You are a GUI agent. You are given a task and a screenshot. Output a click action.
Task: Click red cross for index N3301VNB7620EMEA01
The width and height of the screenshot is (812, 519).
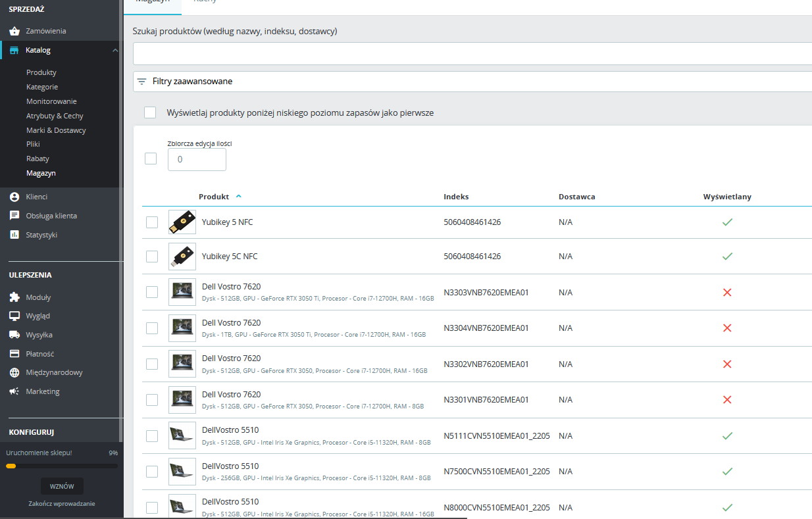point(727,399)
